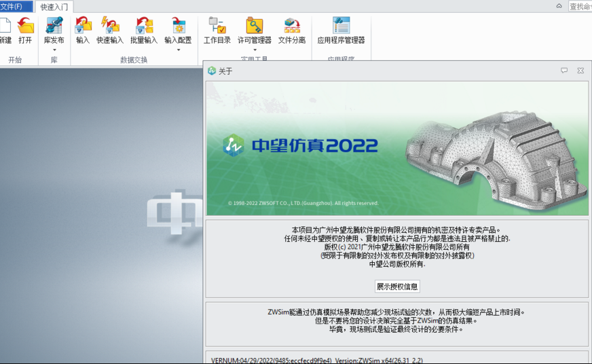Viewport: 592px width, 364px height.
Task: Click the 中望仿真2022 splash banner image
Action: (397, 149)
